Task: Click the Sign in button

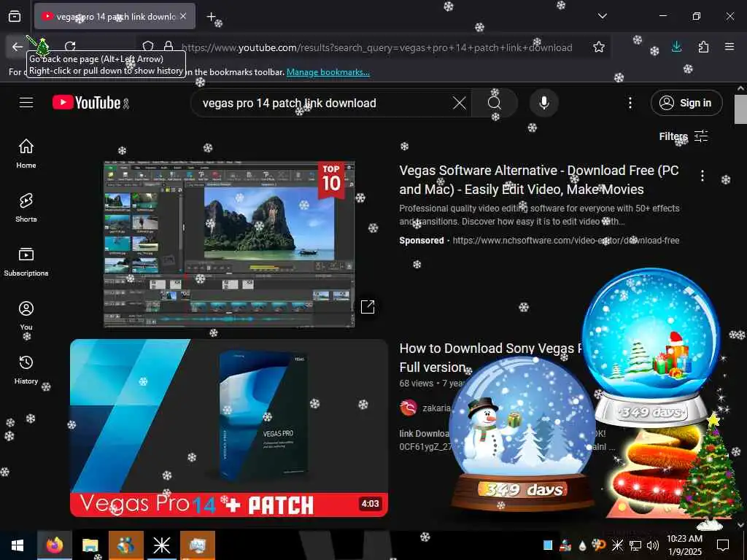Action: (686, 103)
